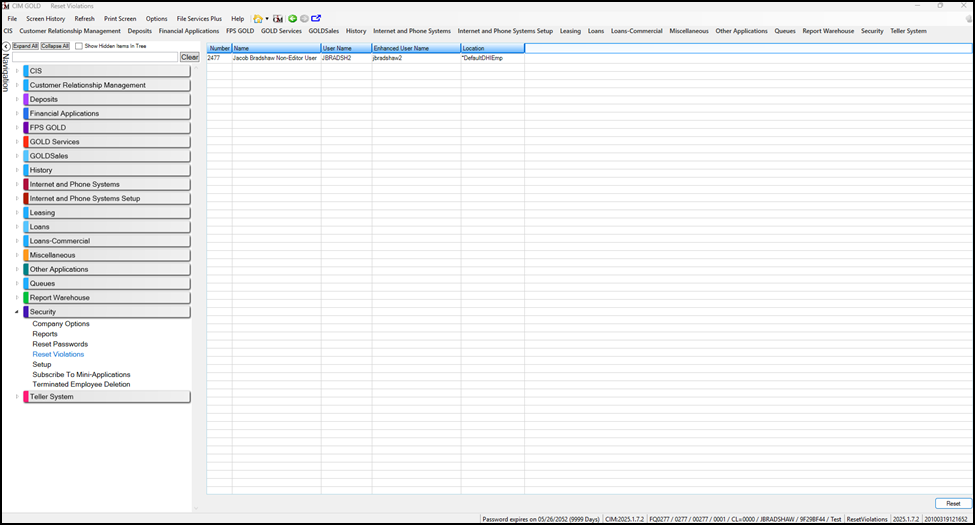Screen dimensions: 975x525
Task: Select the Financial Applications tree bar
Action: point(107,113)
